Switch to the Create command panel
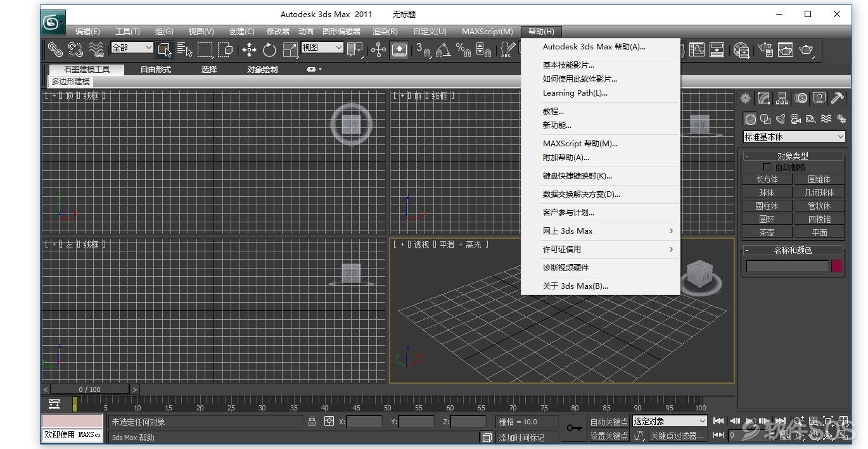The height and width of the screenshot is (449, 868). click(x=746, y=98)
